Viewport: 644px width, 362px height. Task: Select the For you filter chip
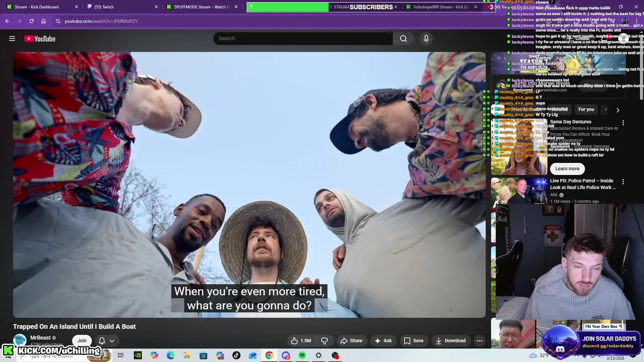point(586,109)
